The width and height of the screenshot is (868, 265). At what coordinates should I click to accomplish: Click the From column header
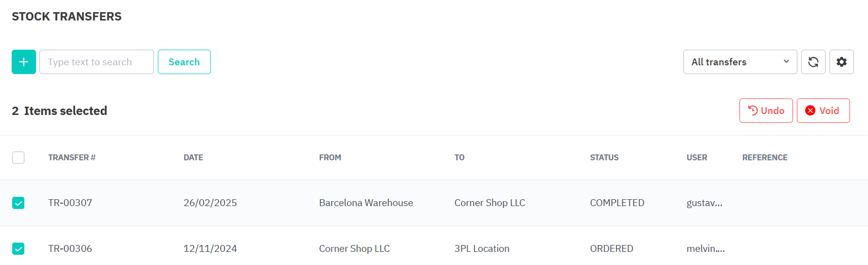330,157
